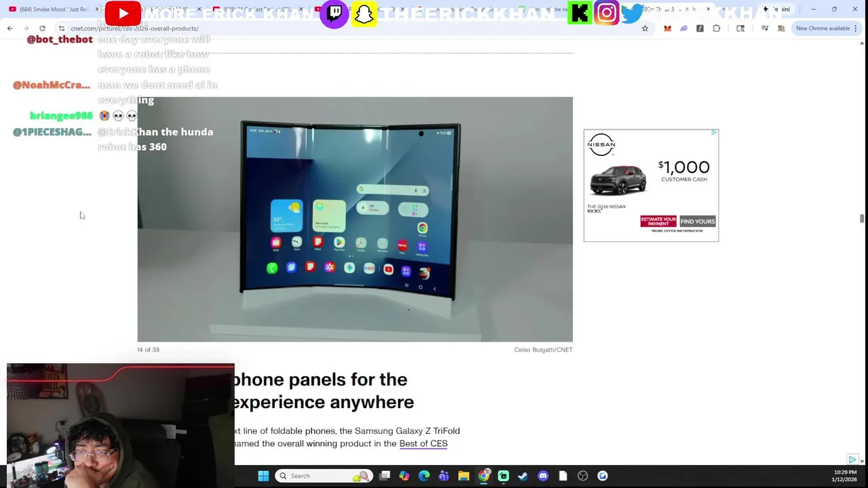
Task: Click the ad marker icon at the bottom right
Action: click(x=852, y=460)
